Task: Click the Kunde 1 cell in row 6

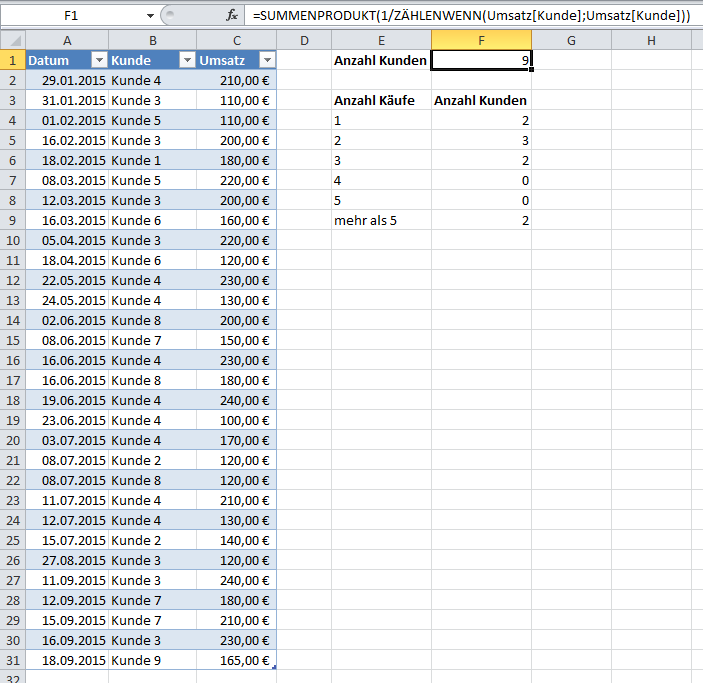Action: coord(152,160)
